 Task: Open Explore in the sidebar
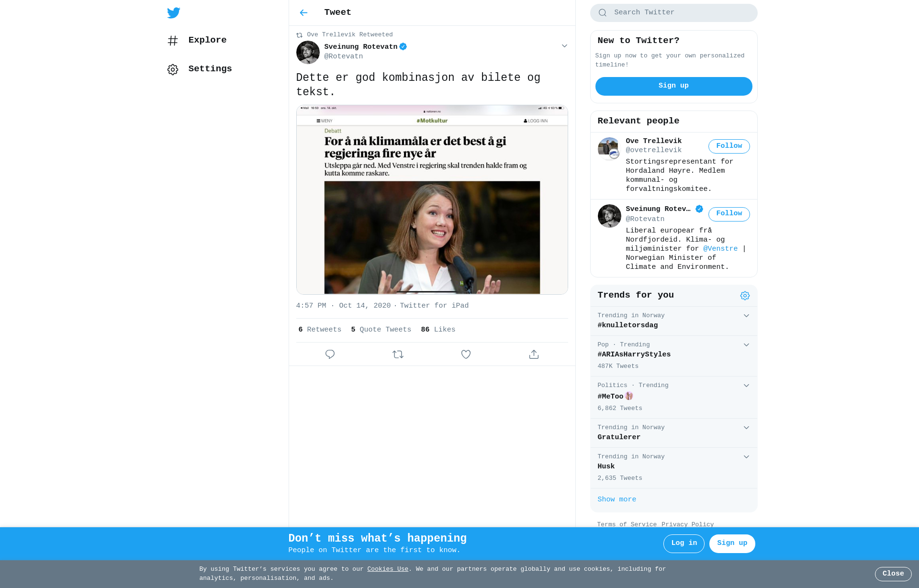click(207, 40)
